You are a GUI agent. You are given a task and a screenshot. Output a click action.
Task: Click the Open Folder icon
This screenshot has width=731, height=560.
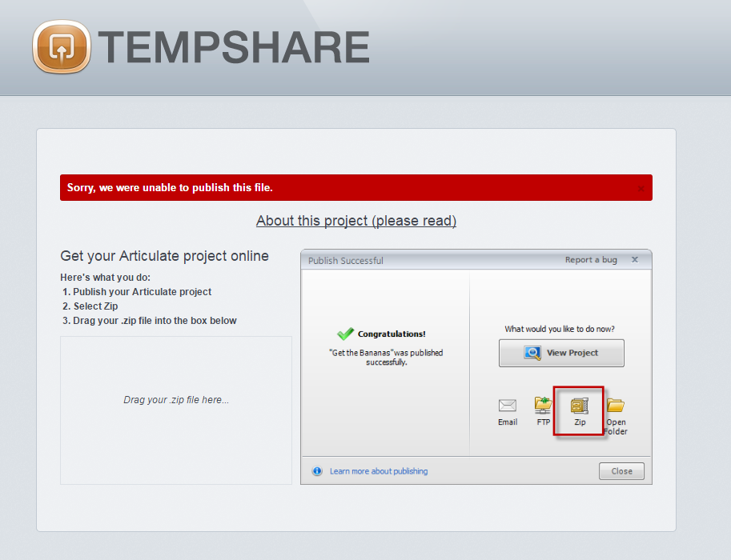click(616, 406)
